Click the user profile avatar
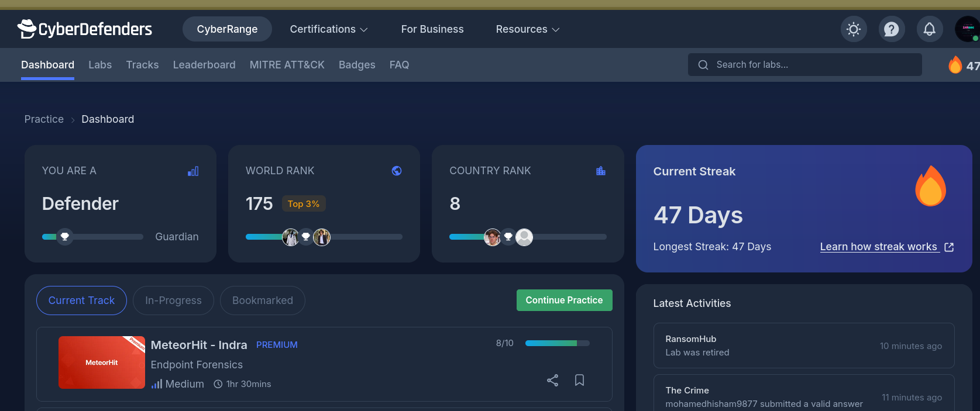980x411 pixels. tap(967, 29)
